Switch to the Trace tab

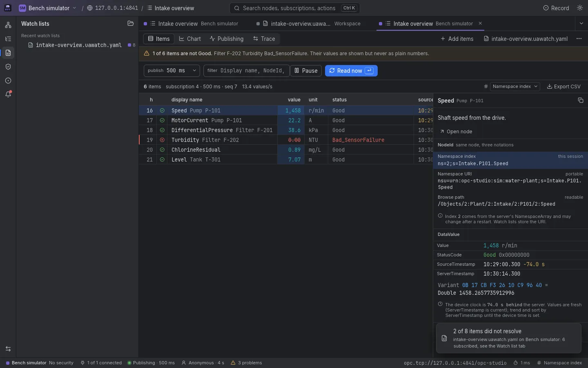[x=264, y=39]
